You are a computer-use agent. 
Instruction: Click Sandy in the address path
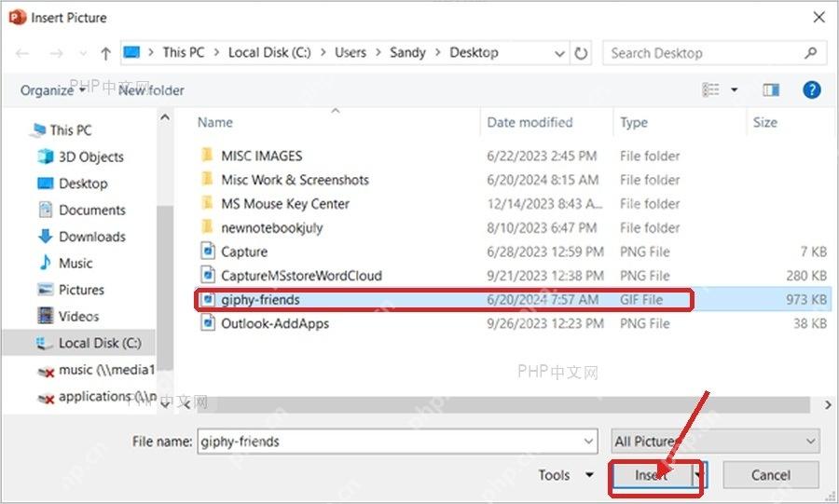pyautogui.click(x=407, y=52)
